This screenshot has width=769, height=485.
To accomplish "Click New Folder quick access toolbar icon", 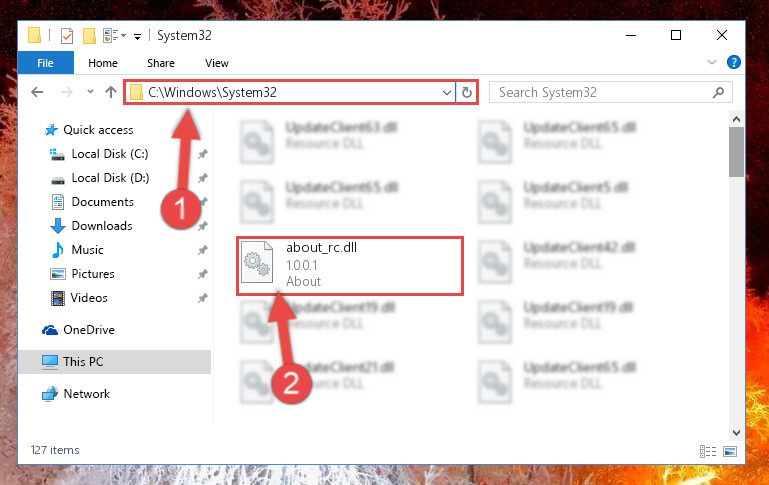I will [89, 36].
